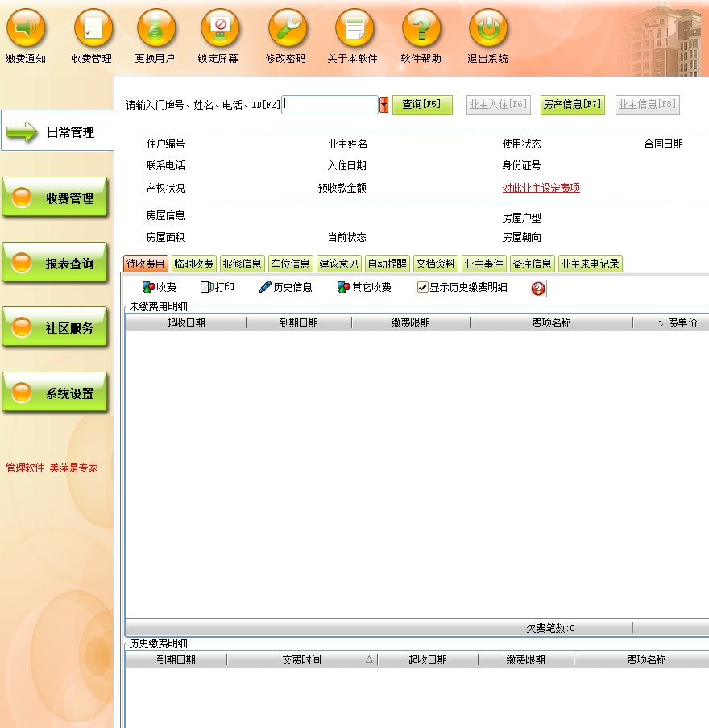Click the 更换用户 icon
The image size is (709, 728).
coord(155,29)
